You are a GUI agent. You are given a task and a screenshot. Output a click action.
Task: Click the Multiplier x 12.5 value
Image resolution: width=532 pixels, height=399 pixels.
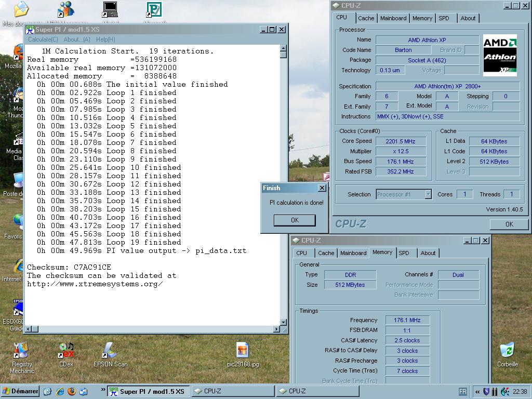[401, 151]
